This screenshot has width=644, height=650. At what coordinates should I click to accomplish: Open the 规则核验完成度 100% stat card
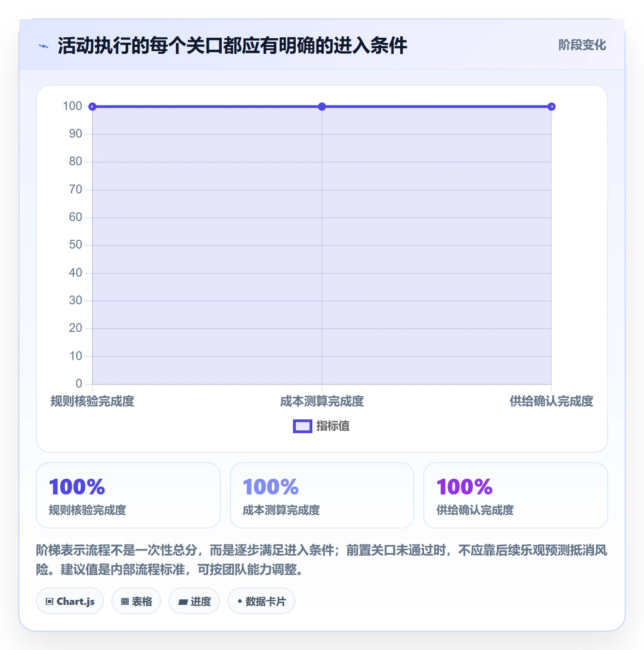(x=128, y=495)
